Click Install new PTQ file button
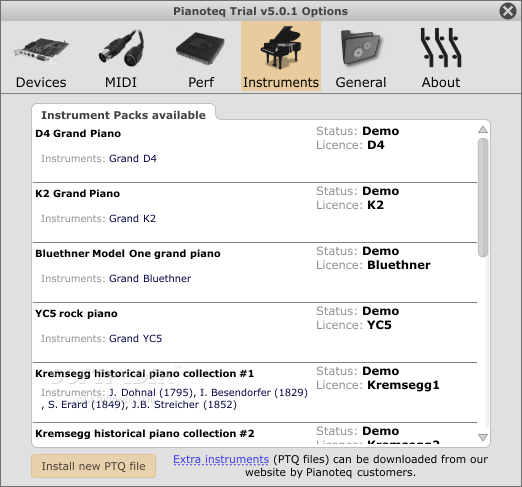The width and height of the screenshot is (522, 487). point(93,466)
